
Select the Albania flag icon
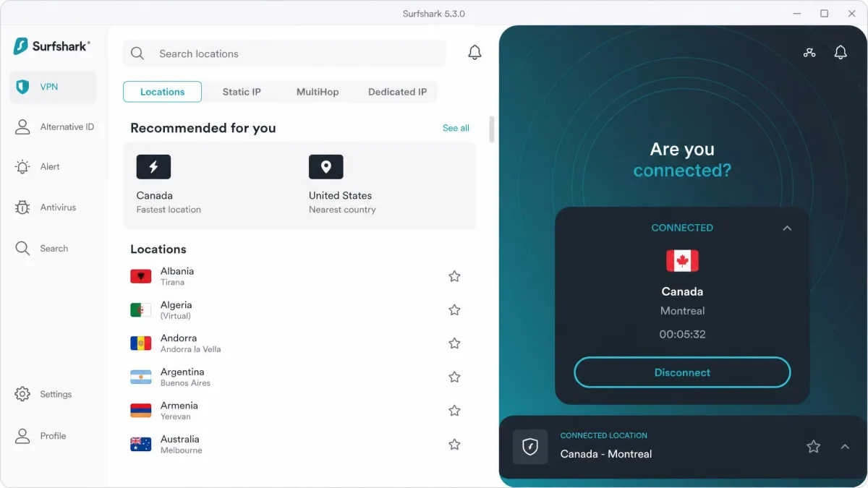point(140,276)
